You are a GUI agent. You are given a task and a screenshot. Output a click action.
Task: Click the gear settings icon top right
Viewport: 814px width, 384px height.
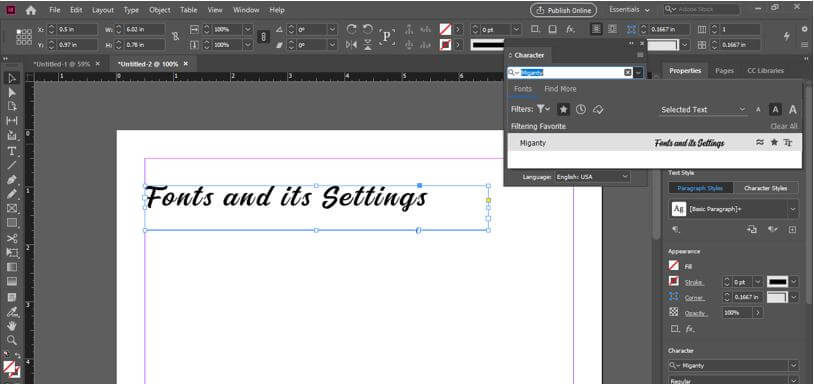point(805,30)
